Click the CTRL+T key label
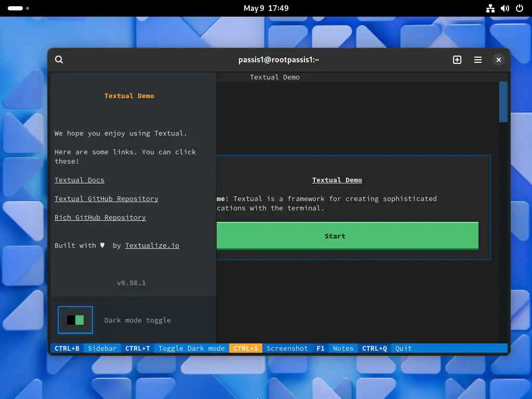Viewport: 532px width, 399px height. (x=137, y=349)
